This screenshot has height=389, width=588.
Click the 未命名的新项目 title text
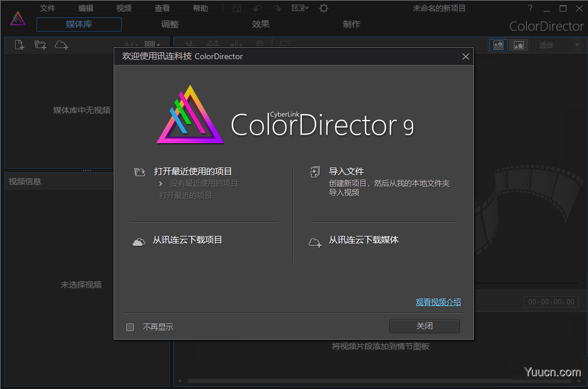coord(439,8)
